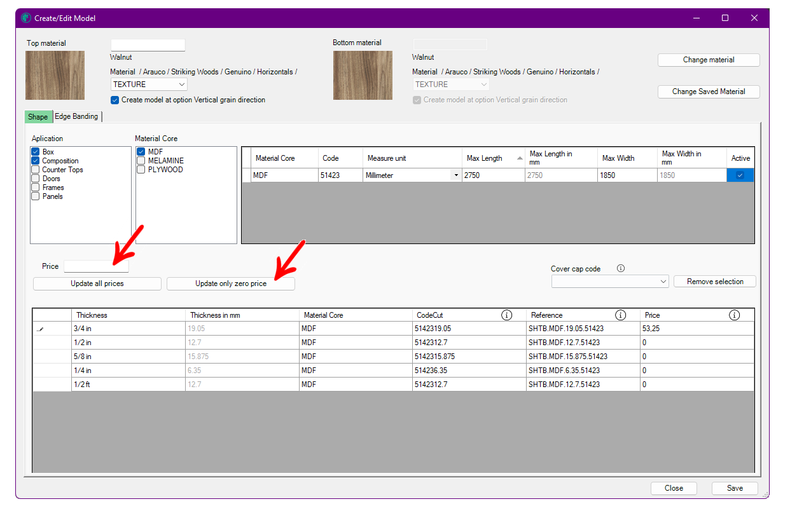Image resolution: width=811 pixels, height=532 pixels.
Task: Toggle the Composition application checkbox
Action: [36, 161]
